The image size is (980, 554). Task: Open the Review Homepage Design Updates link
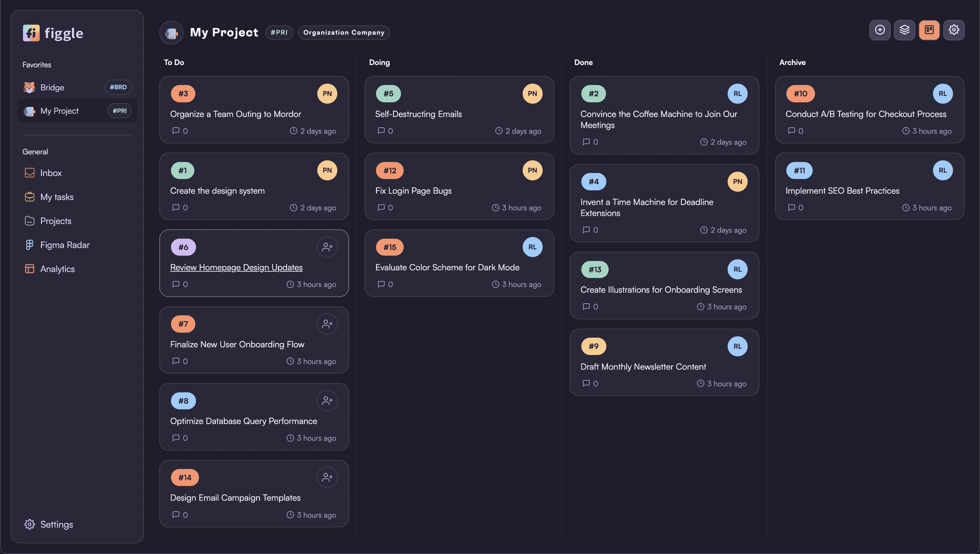(236, 267)
